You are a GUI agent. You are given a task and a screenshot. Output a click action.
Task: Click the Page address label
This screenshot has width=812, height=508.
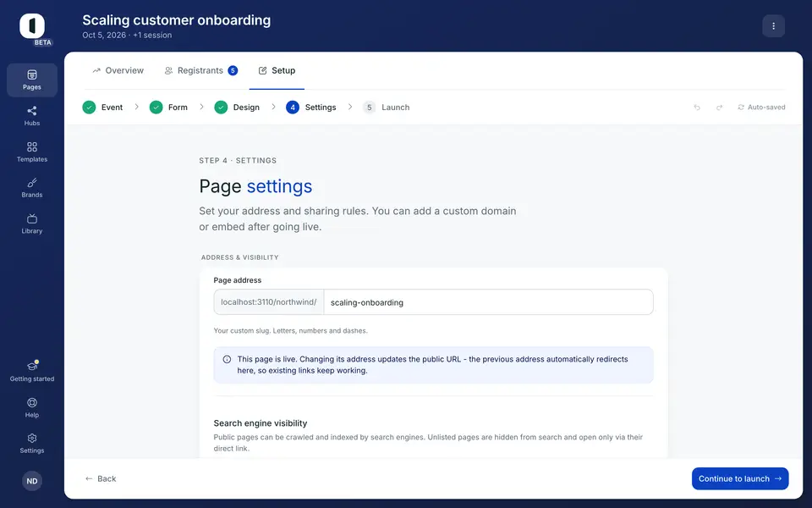[238, 280]
